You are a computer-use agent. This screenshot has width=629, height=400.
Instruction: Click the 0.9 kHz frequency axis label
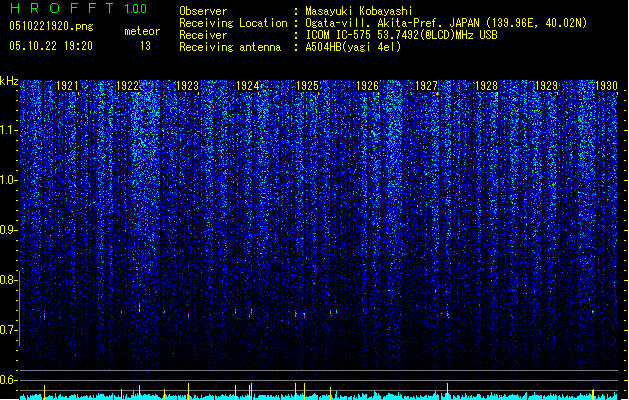pos(8,230)
